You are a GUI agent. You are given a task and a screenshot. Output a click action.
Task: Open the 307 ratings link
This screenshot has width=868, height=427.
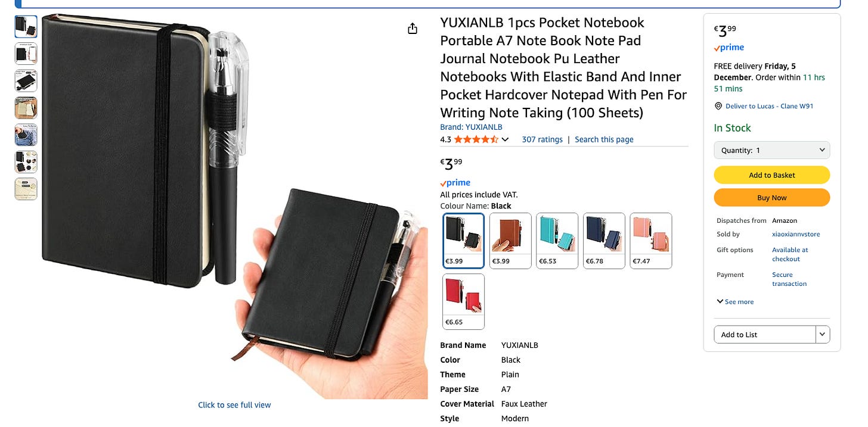(542, 139)
